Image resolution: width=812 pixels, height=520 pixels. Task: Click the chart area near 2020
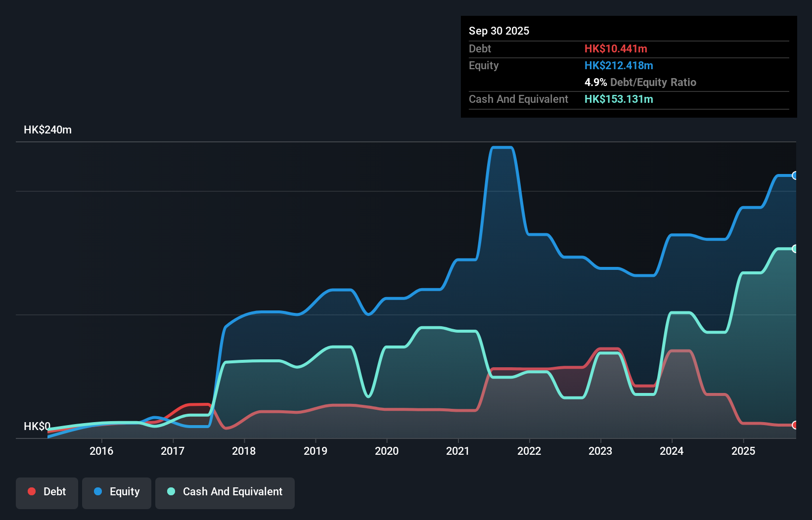(x=387, y=346)
